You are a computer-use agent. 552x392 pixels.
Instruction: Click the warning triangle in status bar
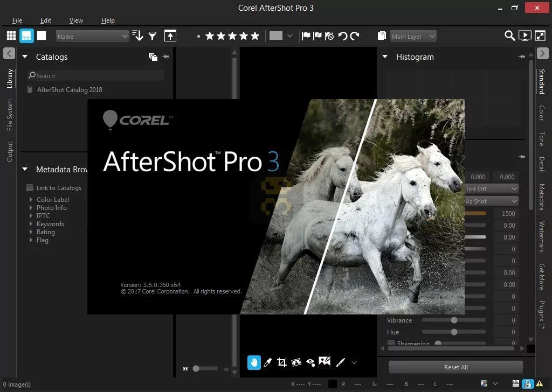click(539, 383)
